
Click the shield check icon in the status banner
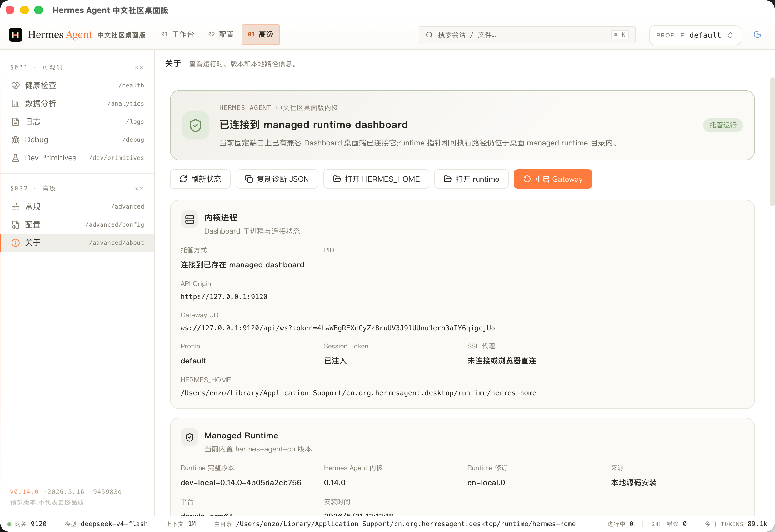pos(196,125)
